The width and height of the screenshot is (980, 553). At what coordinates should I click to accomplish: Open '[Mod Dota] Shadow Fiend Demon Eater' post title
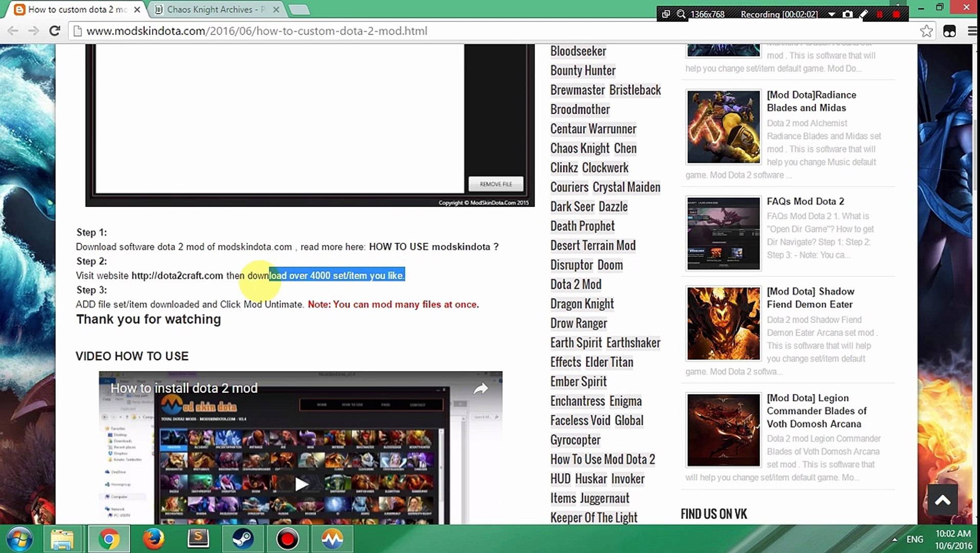(811, 298)
